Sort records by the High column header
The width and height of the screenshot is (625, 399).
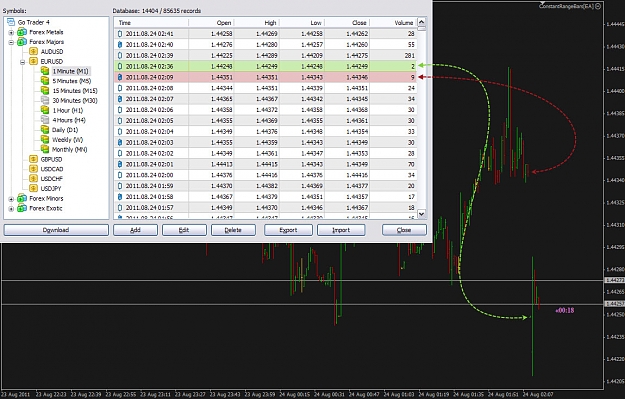tap(257, 23)
